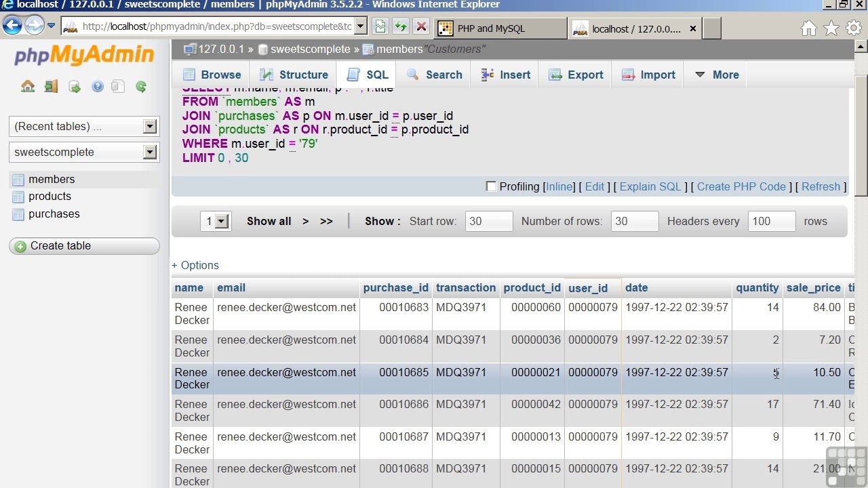The width and height of the screenshot is (868, 488).
Task: Open the products table in sidebar
Action: [50, 197]
